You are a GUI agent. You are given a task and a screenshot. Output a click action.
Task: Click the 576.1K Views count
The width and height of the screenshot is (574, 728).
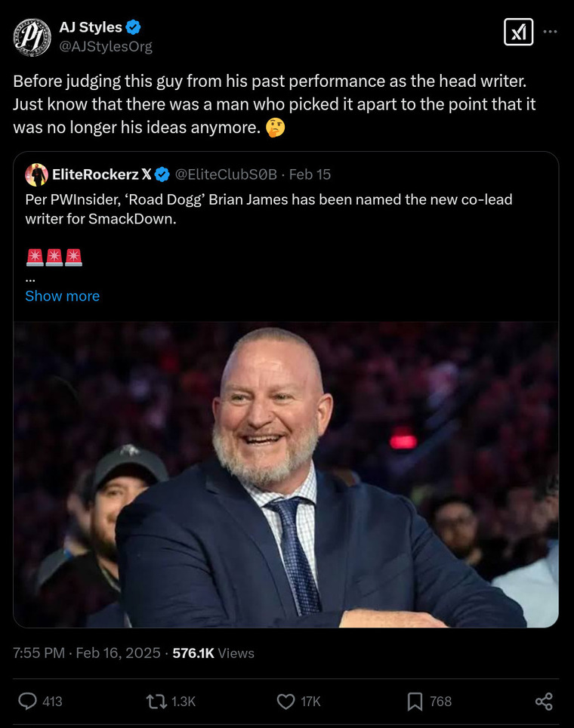(213, 653)
